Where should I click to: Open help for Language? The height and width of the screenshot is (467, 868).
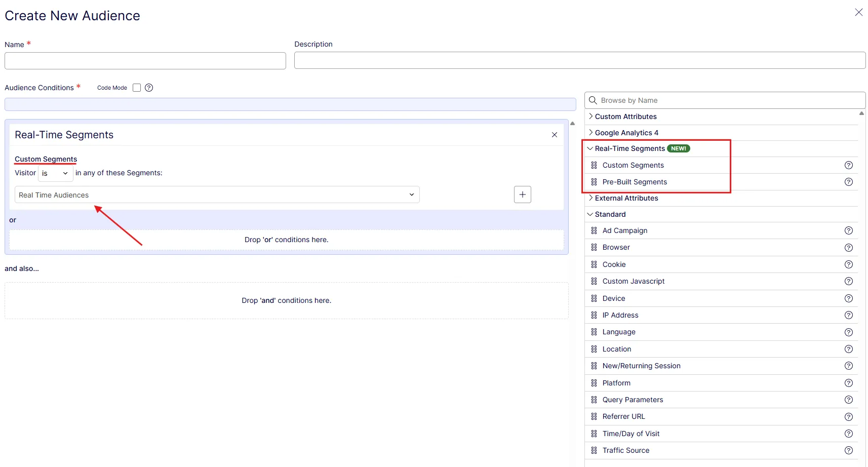point(849,332)
